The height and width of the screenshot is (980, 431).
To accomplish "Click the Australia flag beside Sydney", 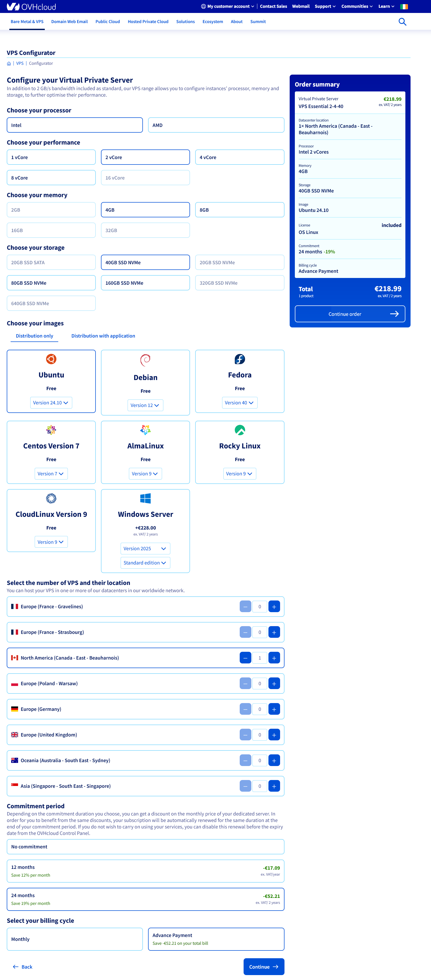I will 14,761.
